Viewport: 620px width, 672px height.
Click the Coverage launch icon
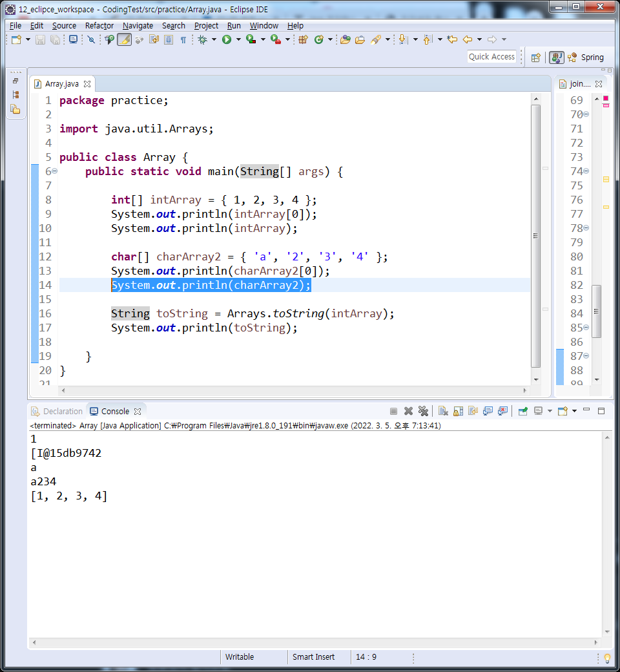point(251,40)
